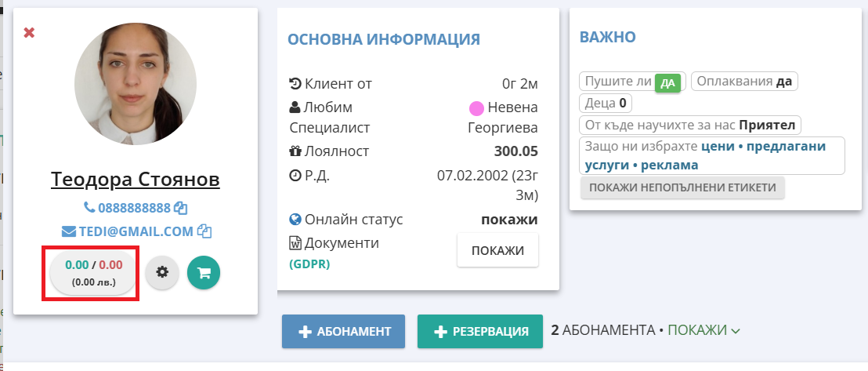Image resolution: width=868 pixels, height=371 pixels.
Task: Click the gift icon next to Лоялност
Action: point(295,151)
